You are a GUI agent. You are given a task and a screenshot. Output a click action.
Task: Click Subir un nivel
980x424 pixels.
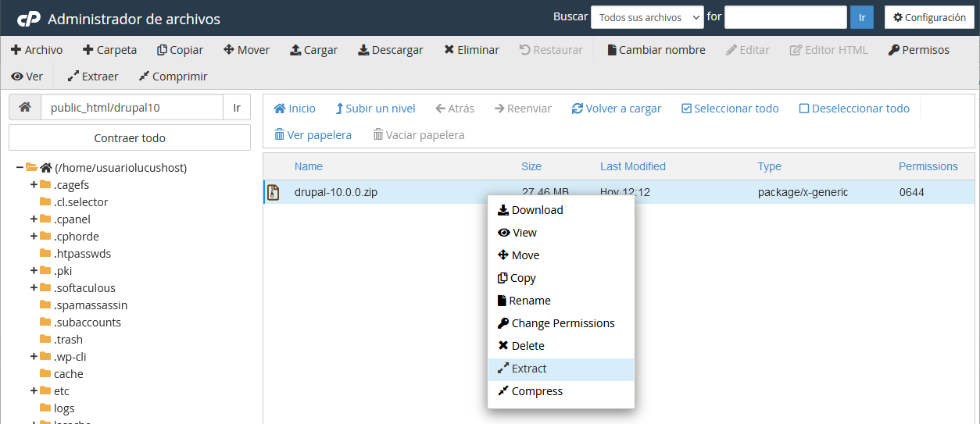pos(375,109)
